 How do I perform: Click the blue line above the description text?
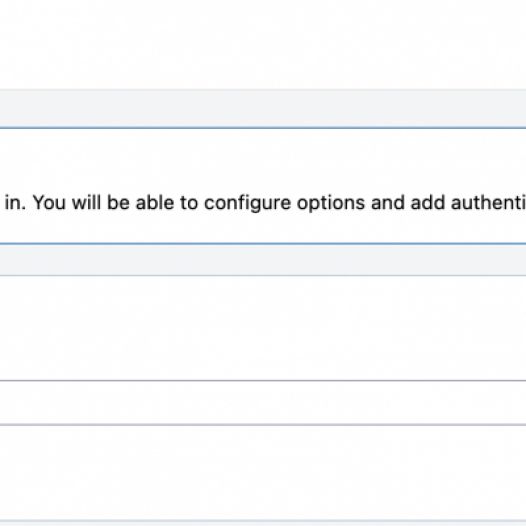tap(263, 128)
